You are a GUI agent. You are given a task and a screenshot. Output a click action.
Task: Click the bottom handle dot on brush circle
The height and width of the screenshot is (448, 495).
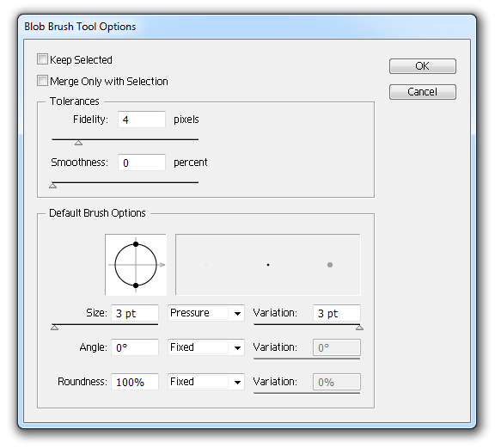pos(136,285)
